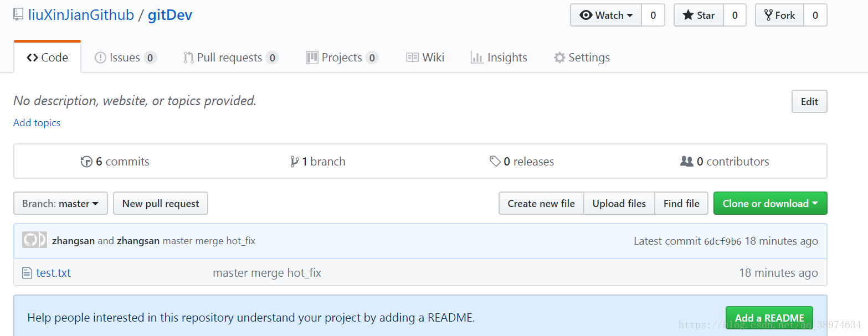
Task: Follow the Add topics link
Action: point(37,123)
